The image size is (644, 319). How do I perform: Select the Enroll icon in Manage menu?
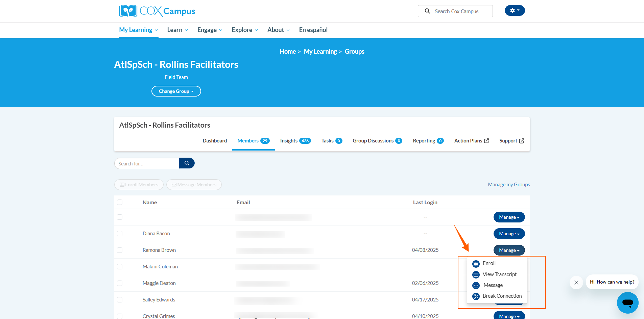[476, 264]
